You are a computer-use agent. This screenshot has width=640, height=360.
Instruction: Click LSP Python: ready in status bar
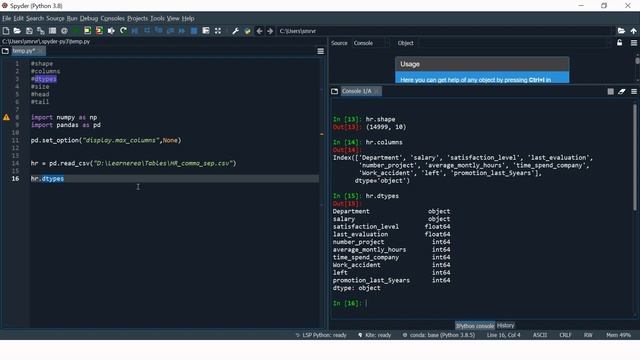(321, 335)
